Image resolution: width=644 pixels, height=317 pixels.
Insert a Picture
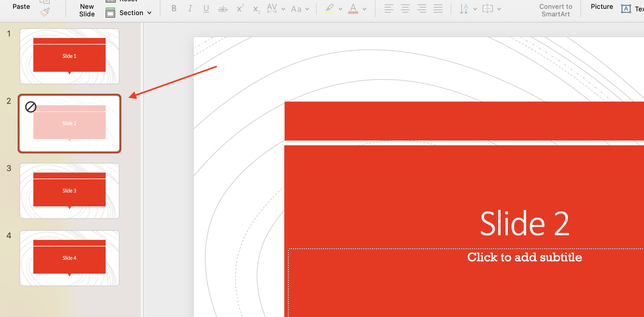602,6
